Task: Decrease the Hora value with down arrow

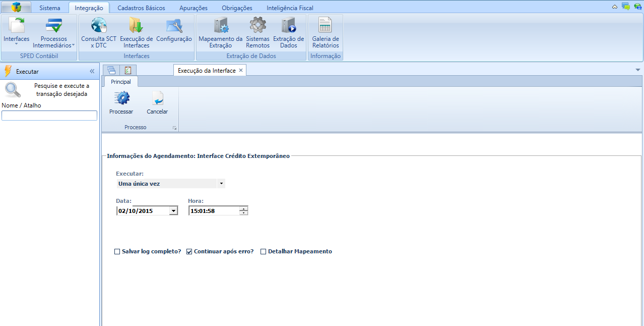Action: (244, 213)
